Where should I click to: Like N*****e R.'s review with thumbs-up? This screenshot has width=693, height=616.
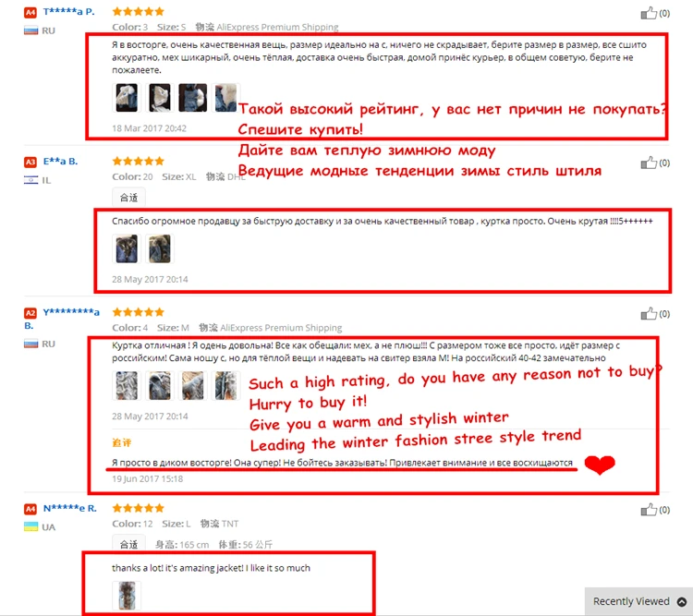[649, 510]
